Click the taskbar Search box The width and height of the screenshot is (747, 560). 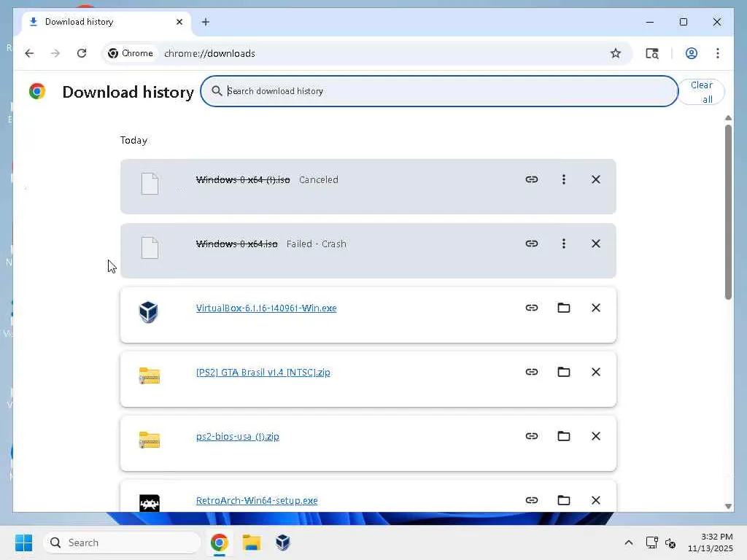click(122, 542)
